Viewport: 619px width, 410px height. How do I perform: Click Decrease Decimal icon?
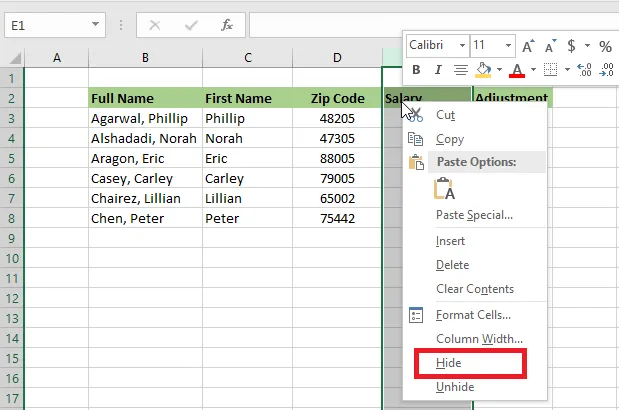point(606,70)
